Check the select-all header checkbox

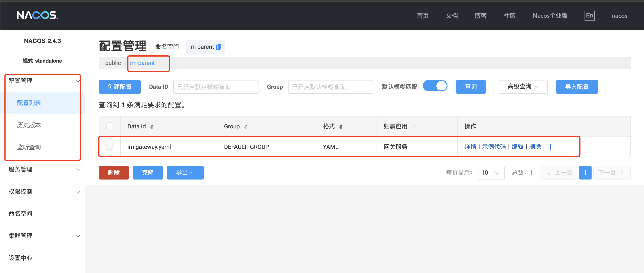click(x=110, y=126)
